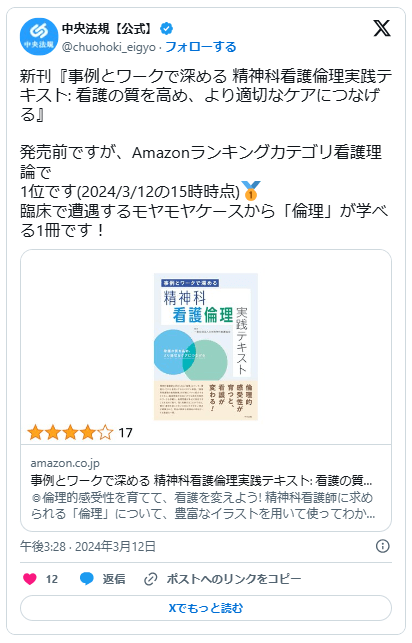Open the amazon.co.jp domain link
Screen dimensions: 412x643
tap(65, 463)
